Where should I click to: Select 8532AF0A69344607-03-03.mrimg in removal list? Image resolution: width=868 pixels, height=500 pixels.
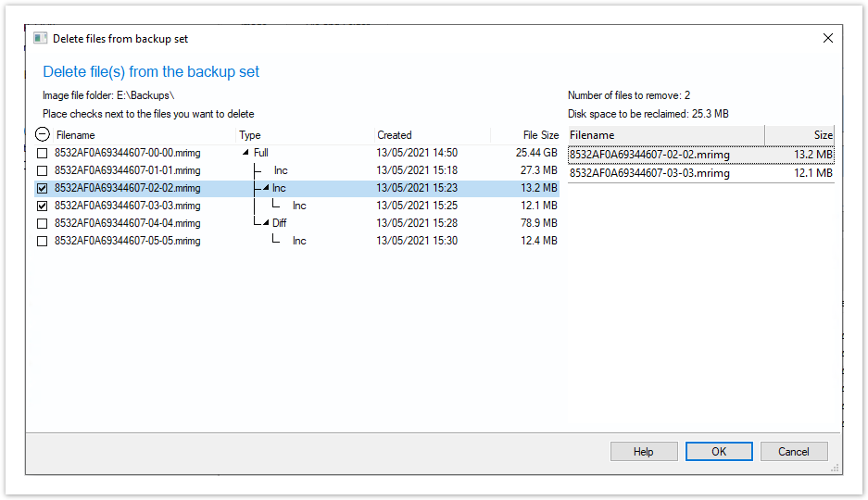(x=701, y=173)
